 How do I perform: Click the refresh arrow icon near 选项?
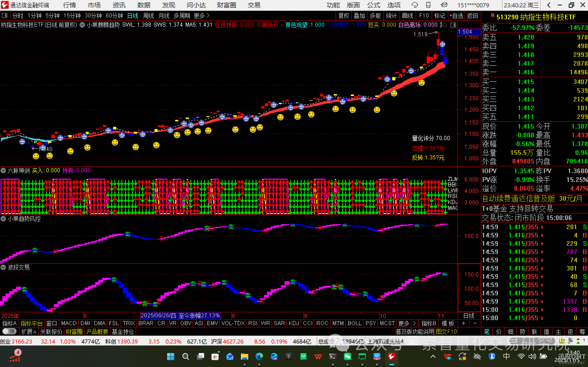tap(414, 5)
